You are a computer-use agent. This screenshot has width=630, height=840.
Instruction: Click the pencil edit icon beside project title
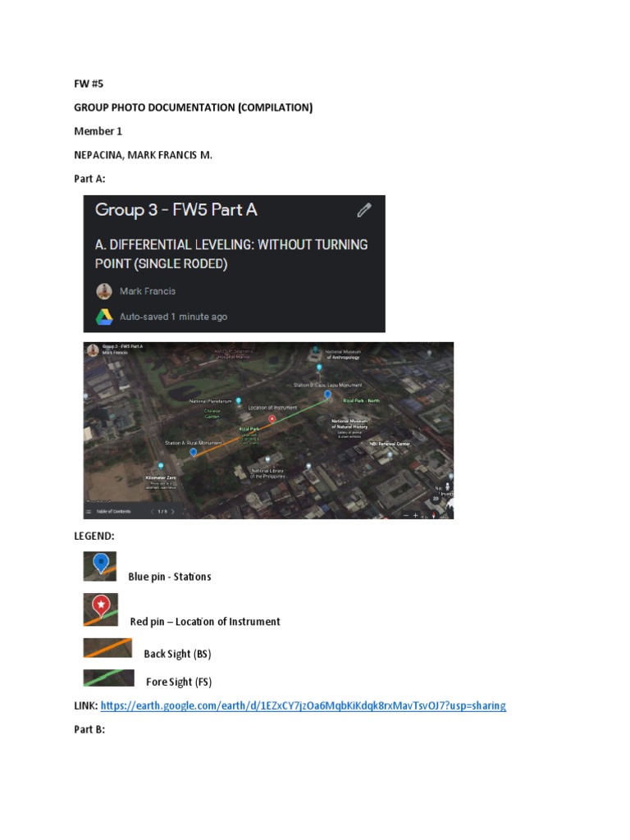click(x=364, y=210)
